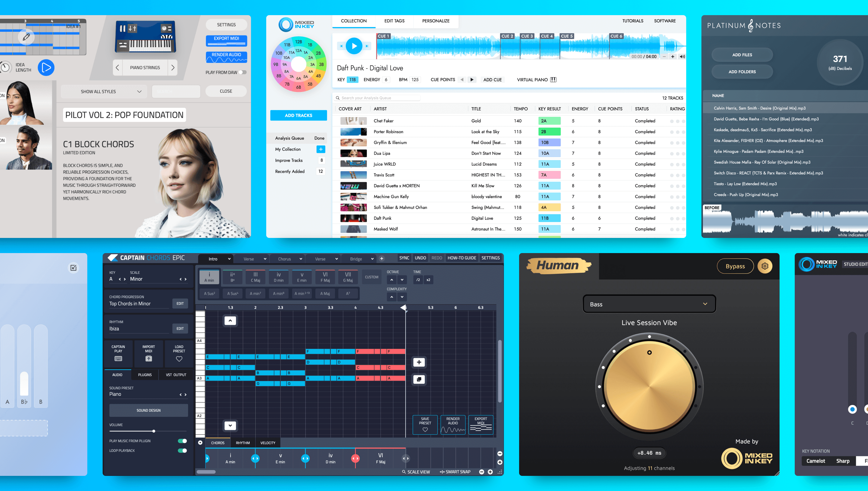Open Virtual Piano keyboard icon

click(x=553, y=80)
